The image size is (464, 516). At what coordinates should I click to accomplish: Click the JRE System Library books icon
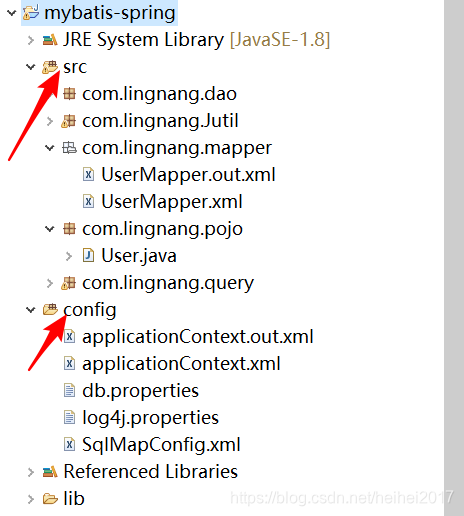pos(50,40)
